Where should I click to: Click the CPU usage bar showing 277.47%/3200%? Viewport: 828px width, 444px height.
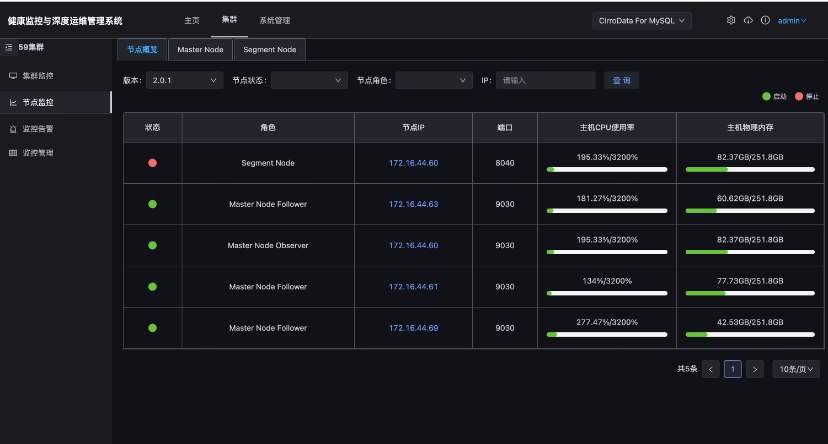pyautogui.click(x=607, y=335)
